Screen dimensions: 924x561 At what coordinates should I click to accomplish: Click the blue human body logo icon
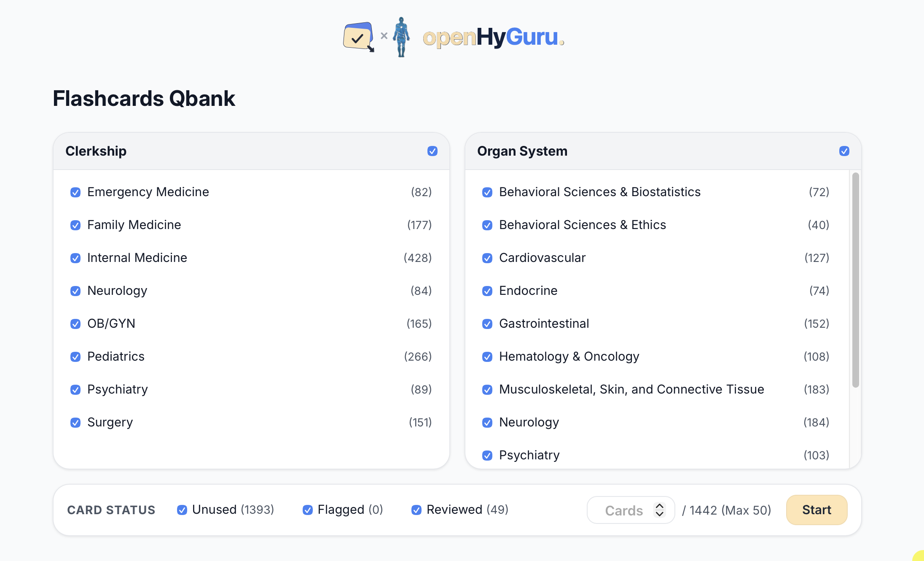(401, 37)
